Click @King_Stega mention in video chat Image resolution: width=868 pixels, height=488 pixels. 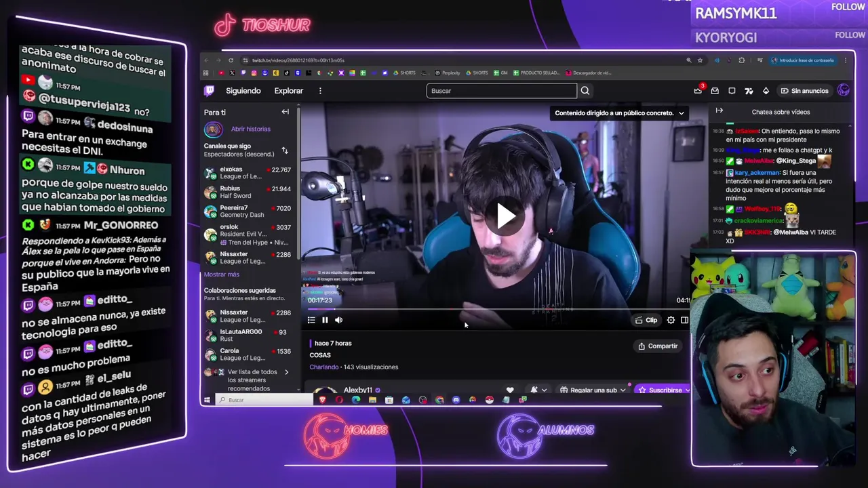796,161
